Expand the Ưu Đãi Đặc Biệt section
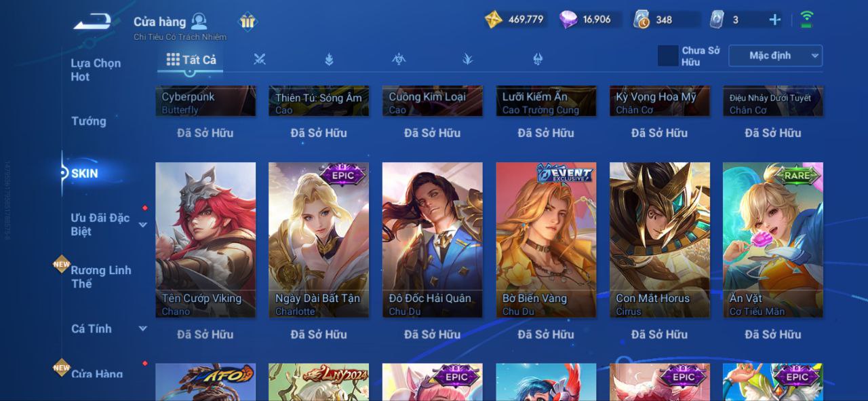 click(x=143, y=225)
